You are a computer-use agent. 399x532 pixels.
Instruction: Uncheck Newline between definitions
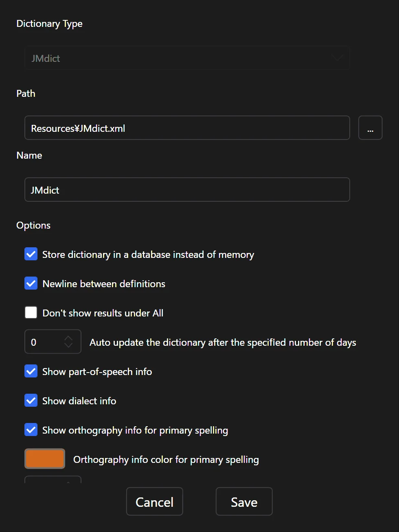click(31, 283)
